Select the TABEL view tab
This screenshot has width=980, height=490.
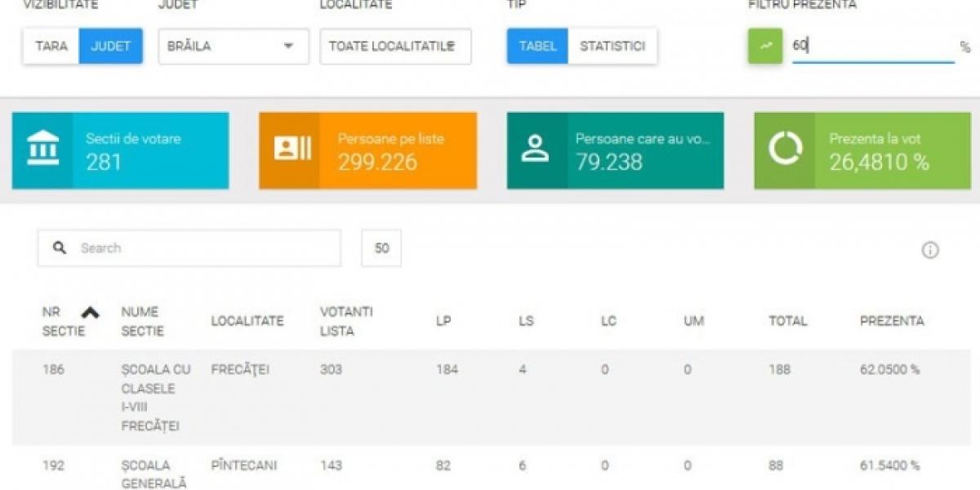tap(537, 47)
